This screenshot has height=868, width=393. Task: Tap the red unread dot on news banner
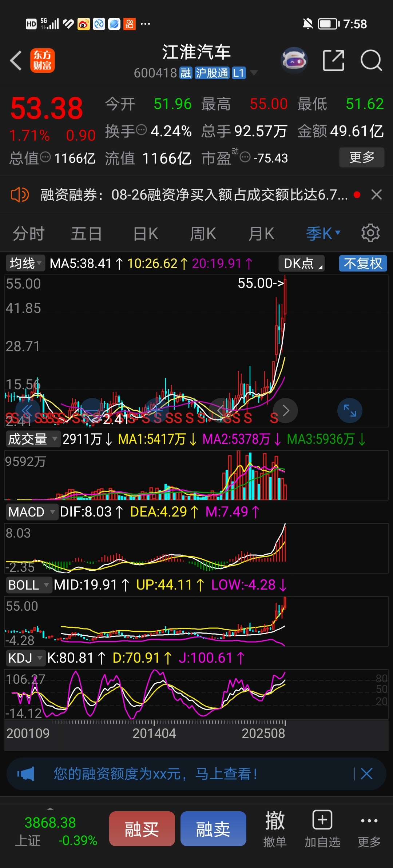[357, 195]
